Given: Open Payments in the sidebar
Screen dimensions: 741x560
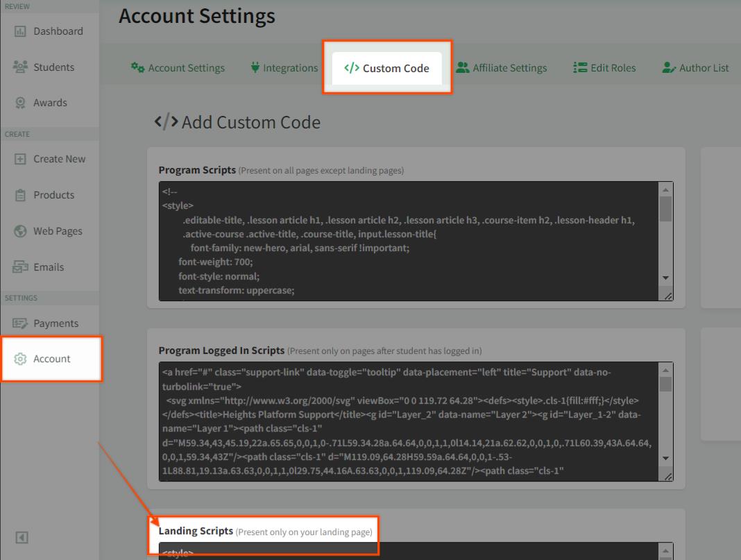Looking at the screenshot, I should click(x=50, y=323).
